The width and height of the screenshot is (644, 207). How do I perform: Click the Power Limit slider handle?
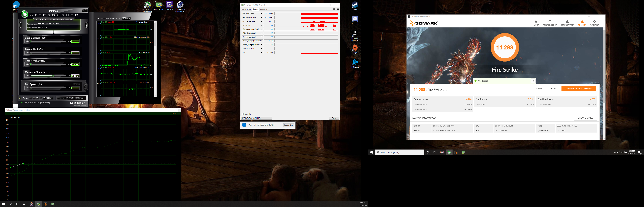[30, 53]
